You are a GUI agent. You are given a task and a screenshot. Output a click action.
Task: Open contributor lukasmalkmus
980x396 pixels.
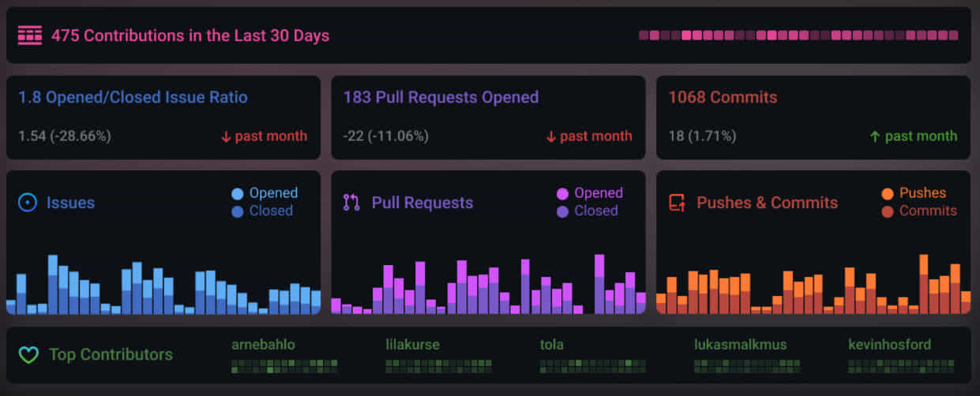(741, 345)
